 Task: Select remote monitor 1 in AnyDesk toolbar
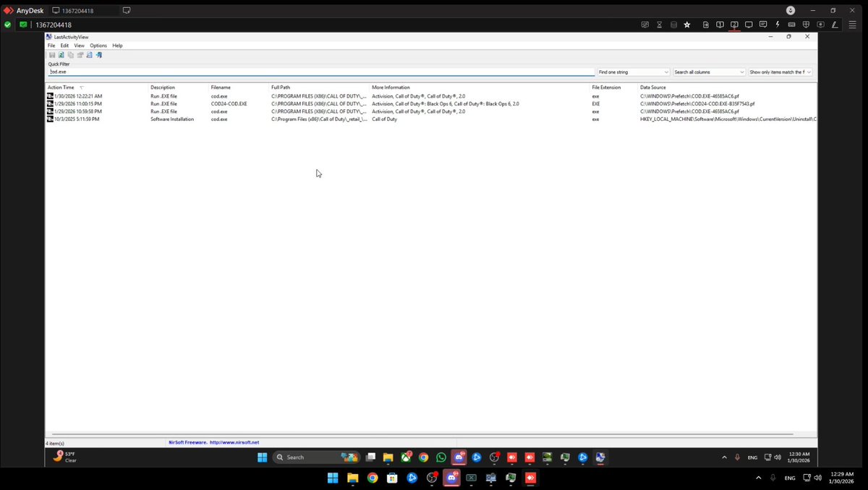point(720,25)
